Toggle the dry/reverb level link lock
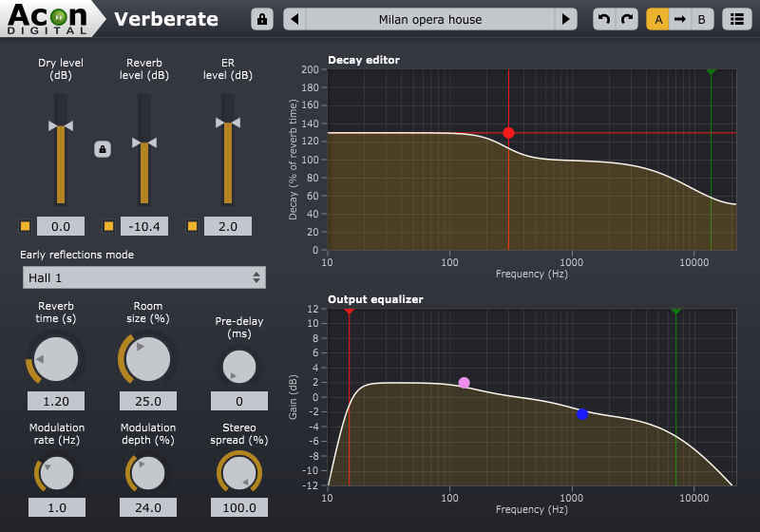This screenshot has height=532, width=760. (103, 149)
